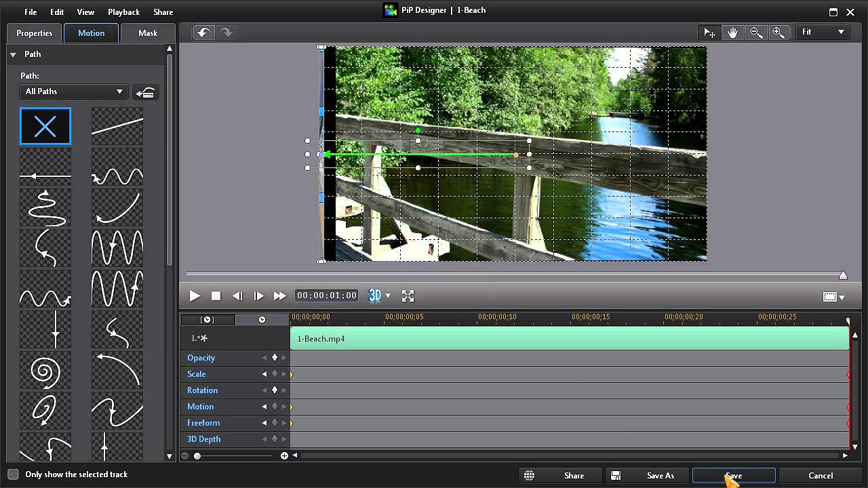The image size is (868, 488).
Task: Toggle 3D mode icon
Action: pos(374,296)
